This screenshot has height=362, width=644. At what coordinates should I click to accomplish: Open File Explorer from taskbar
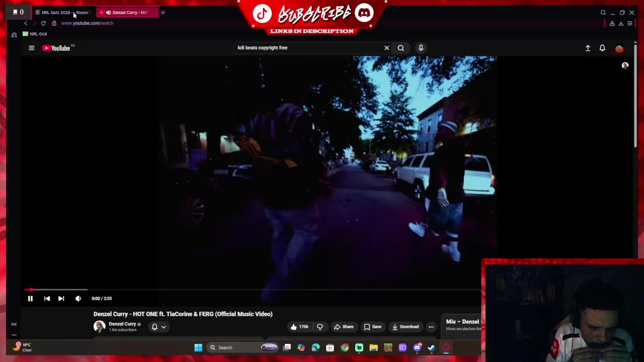(373, 347)
